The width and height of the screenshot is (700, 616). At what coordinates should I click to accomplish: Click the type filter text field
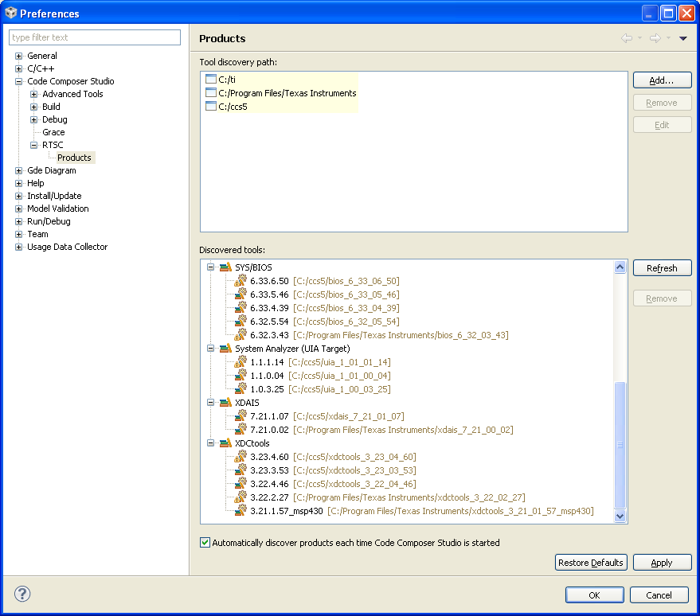click(95, 37)
